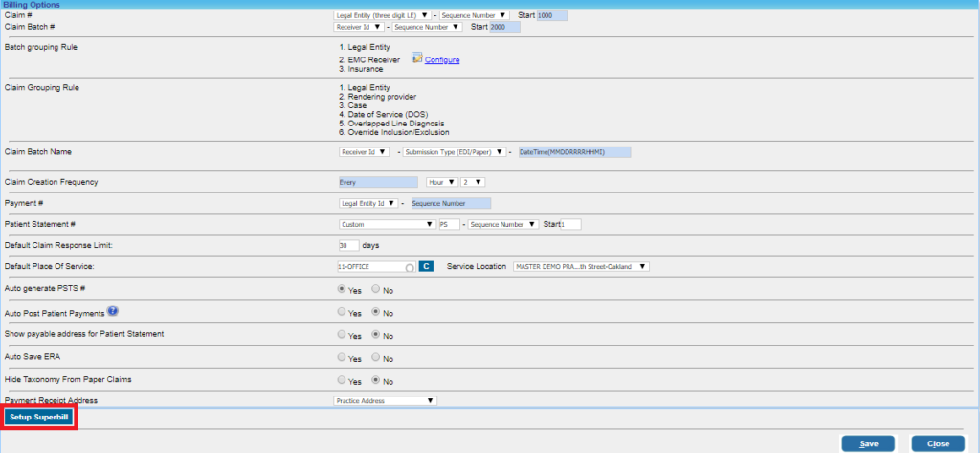Select No for Auto Save ERA

375,358
